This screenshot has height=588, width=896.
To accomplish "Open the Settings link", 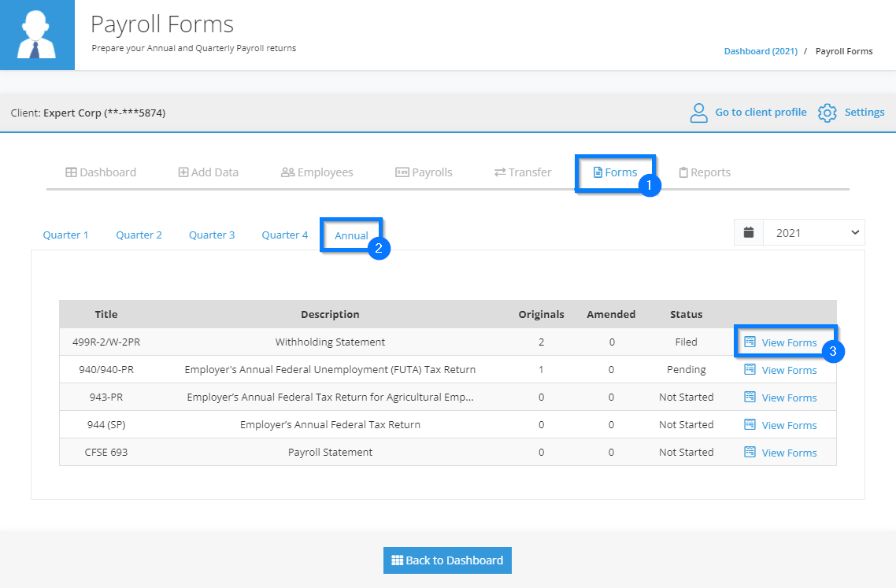I will pos(864,112).
